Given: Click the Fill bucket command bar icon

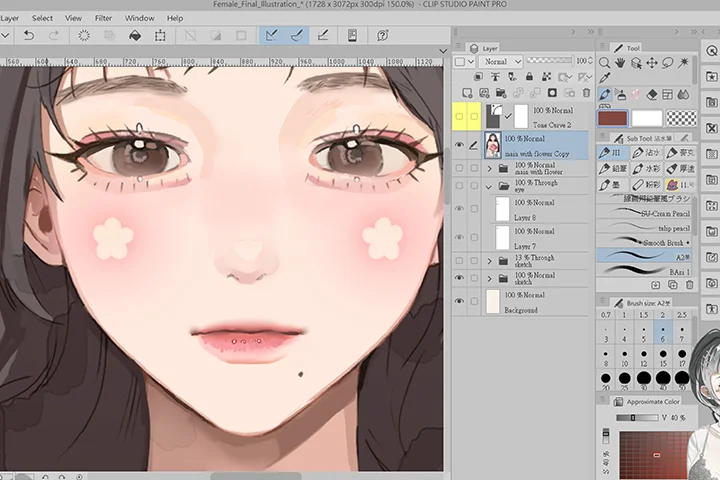Looking at the screenshot, I should point(135,35).
